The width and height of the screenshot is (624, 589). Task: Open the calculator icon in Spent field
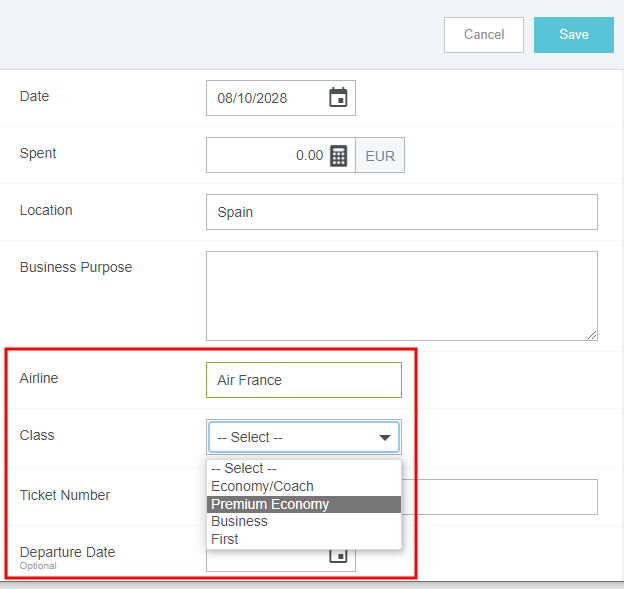339,156
